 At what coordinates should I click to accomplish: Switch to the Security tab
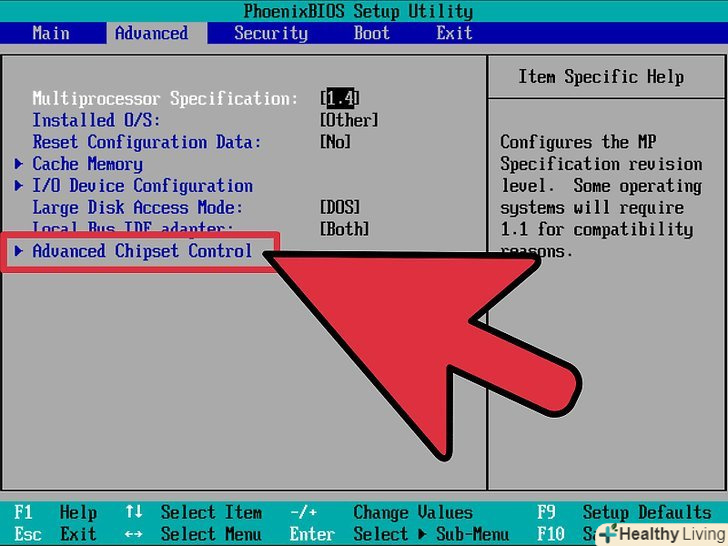[271, 33]
